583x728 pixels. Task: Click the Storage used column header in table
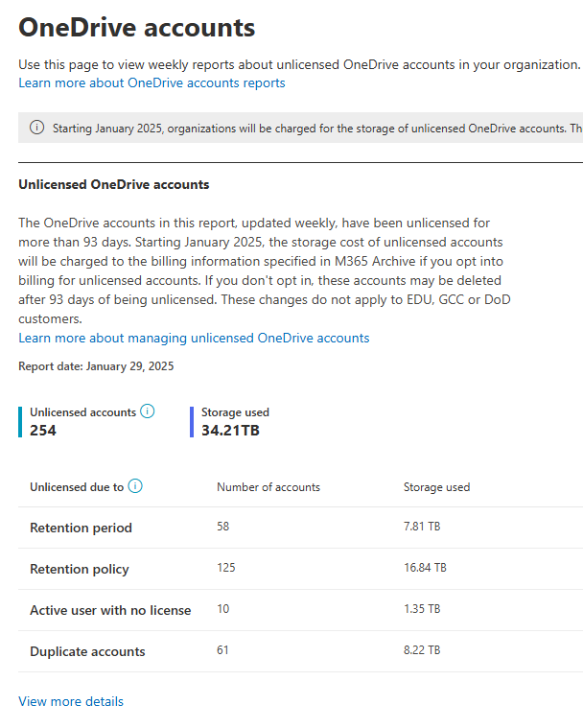[x=436, y=487]
